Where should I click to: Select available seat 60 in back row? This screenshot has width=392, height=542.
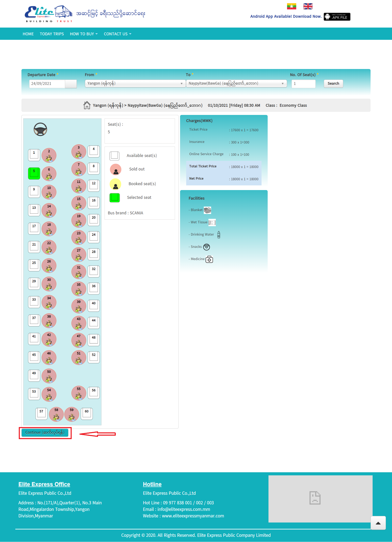click(87, 414)
